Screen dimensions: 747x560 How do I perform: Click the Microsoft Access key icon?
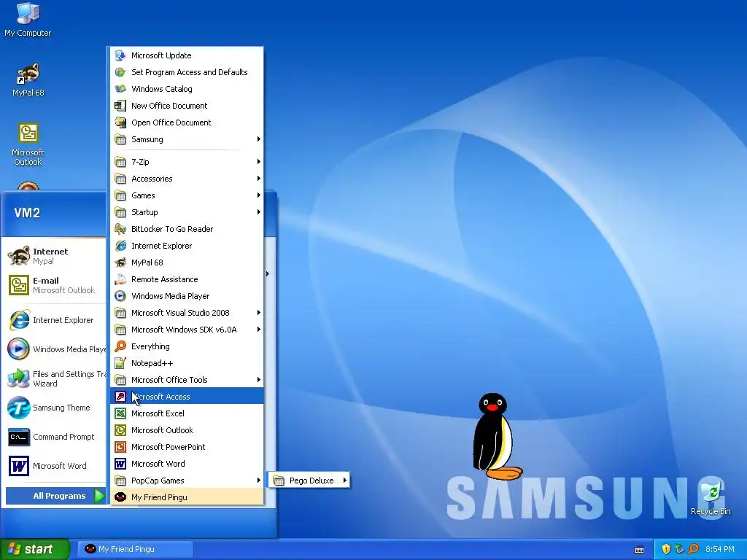click(120, 397)
